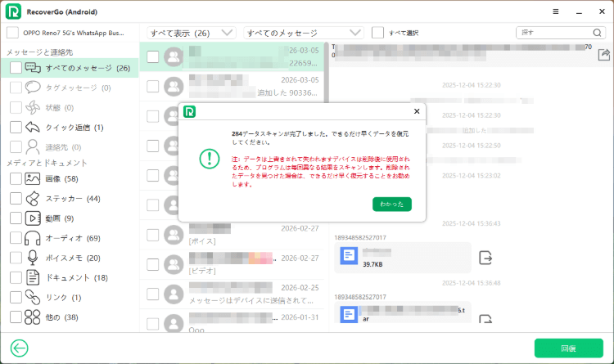This screenshot has height=364, width=614.
Task: Check the オーディオ (69) checkbox
Action: pos(16,238)
